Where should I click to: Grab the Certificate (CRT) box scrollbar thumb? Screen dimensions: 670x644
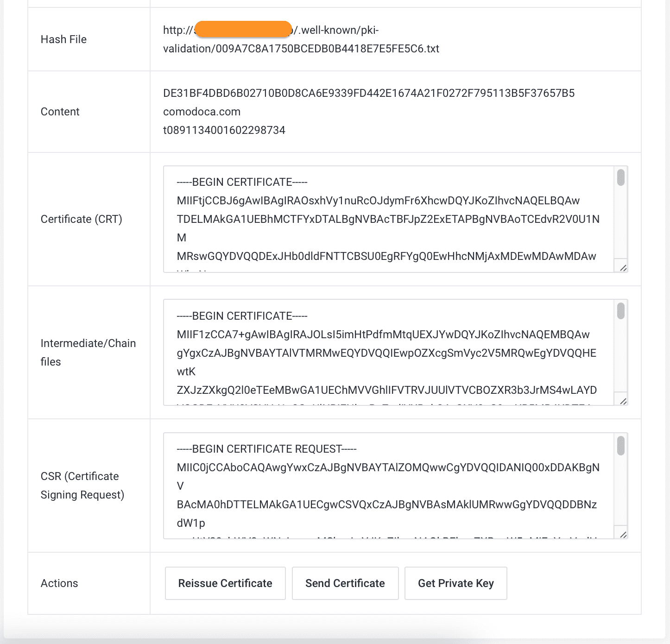pyautogui.click(x=621, y=177)
